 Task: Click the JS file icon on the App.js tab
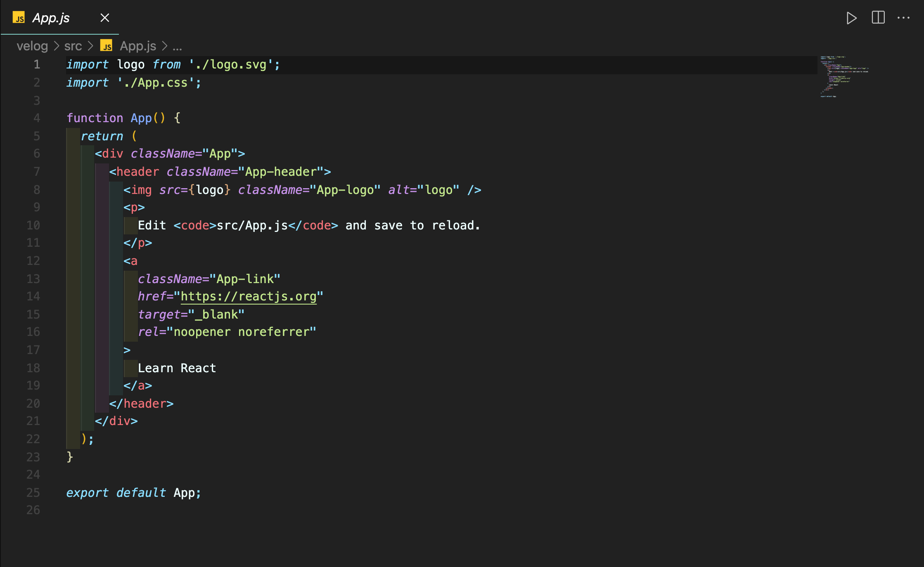(x=19, y=18)
